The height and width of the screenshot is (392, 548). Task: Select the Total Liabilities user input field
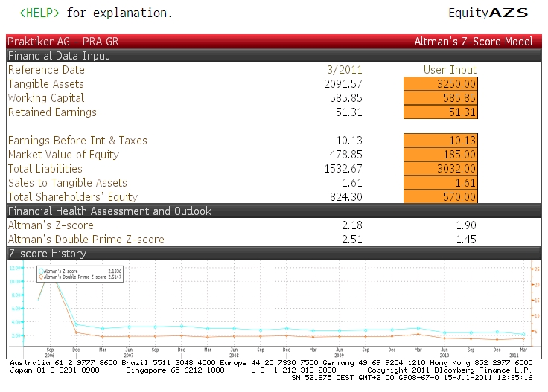(440, 169)
